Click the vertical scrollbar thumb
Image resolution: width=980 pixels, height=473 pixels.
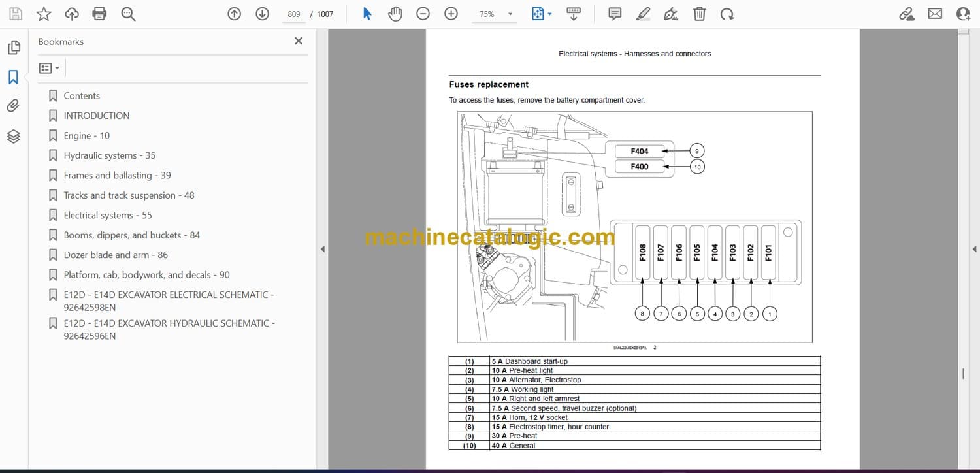(963, 374)
